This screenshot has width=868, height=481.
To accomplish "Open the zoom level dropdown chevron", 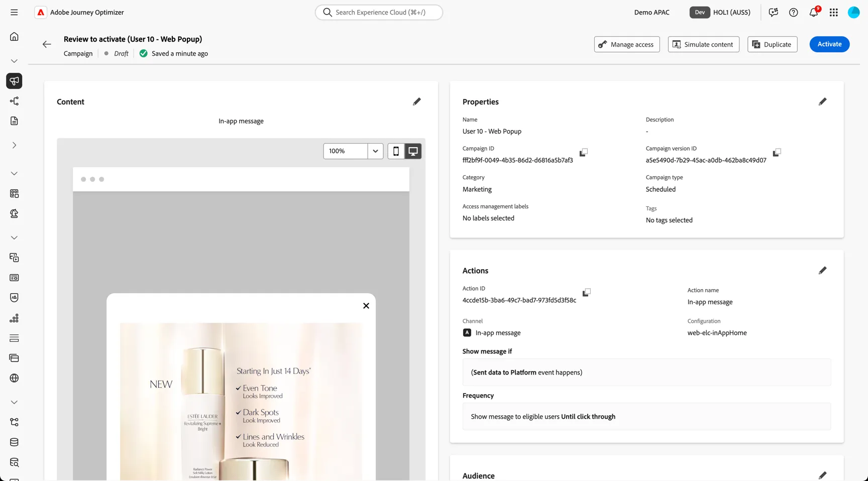I will pos(375,151).
